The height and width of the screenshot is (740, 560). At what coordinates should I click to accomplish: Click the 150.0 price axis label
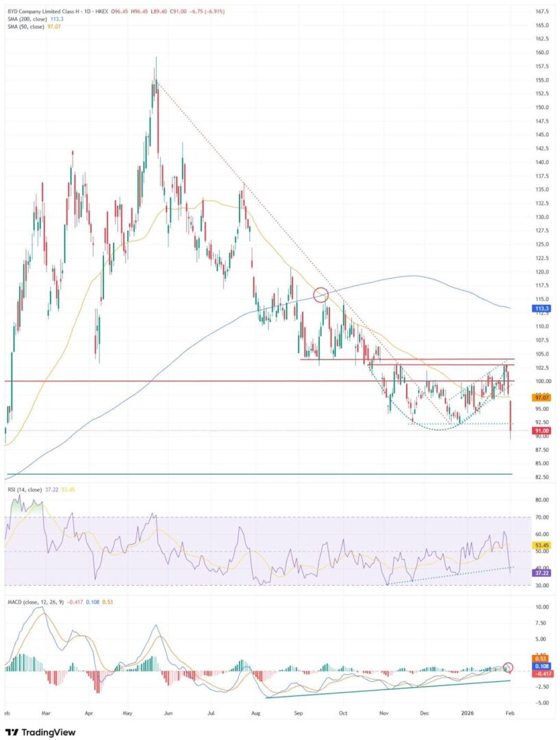[x=544, y=107]
